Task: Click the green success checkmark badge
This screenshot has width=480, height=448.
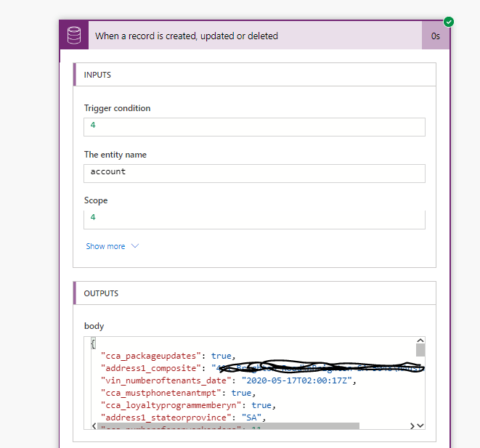Action: 449,22
